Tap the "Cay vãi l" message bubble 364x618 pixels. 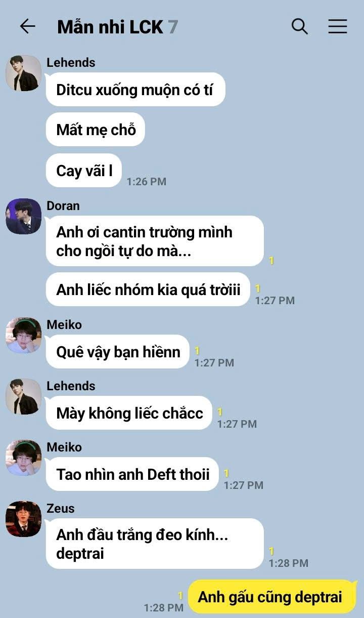point(83,171)
